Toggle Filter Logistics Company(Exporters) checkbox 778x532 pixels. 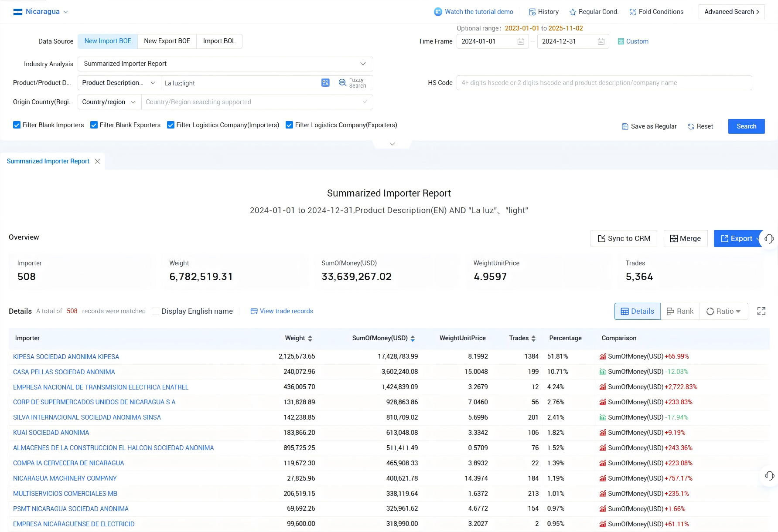(x=289, y=125)
